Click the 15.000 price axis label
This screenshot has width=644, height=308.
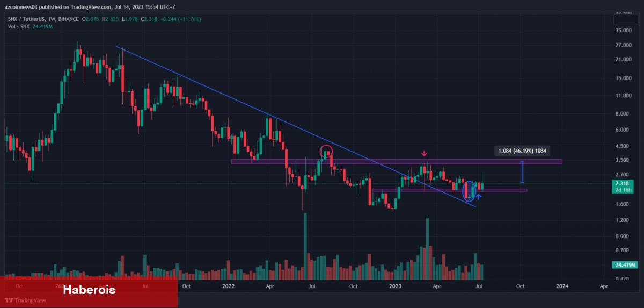point(623,78)
